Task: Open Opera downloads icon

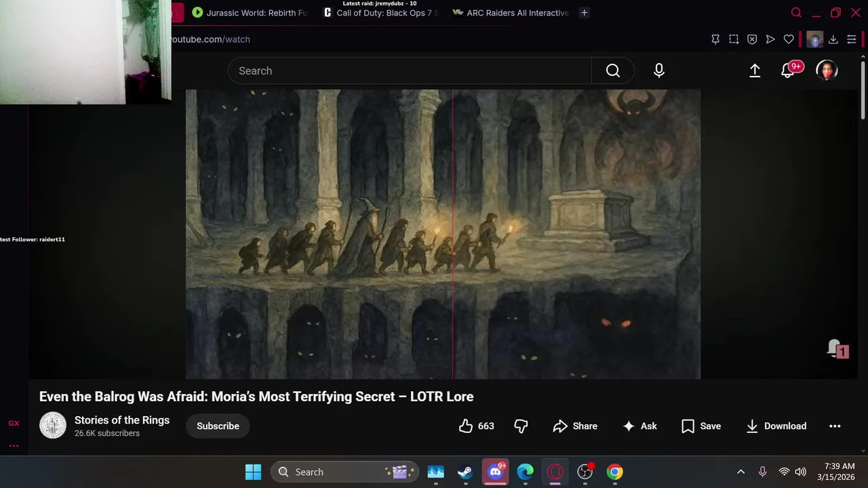Action: tap(833, 39)
